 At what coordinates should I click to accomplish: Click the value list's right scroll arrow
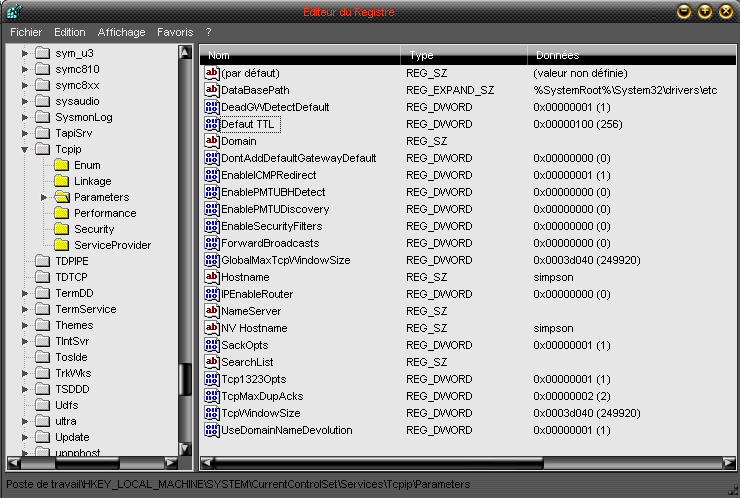729,463
